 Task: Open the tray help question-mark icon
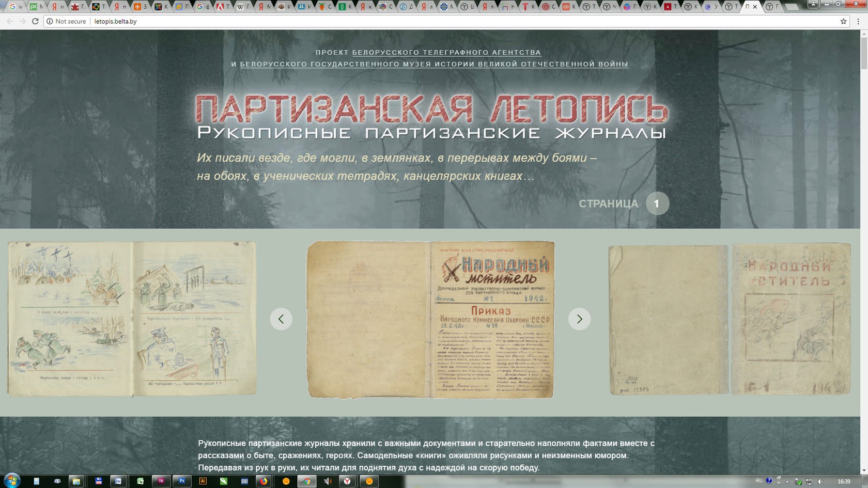(769, 480)
